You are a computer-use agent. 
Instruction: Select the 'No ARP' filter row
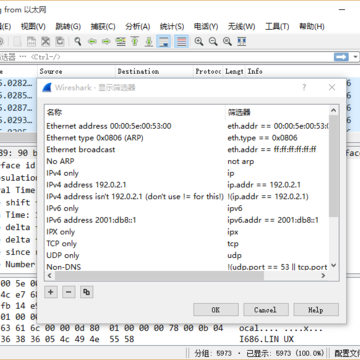pos(187,161)
